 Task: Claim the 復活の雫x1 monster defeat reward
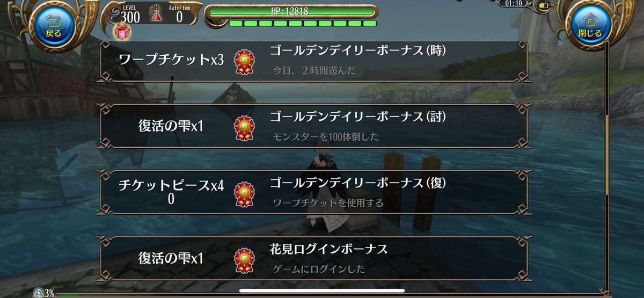point(314,127)
